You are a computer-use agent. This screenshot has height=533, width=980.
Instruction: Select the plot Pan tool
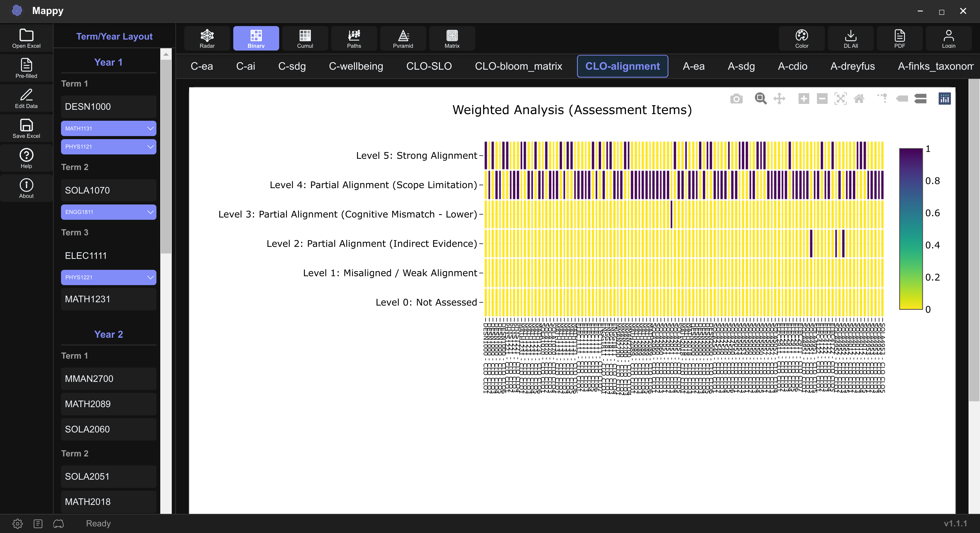779,99
